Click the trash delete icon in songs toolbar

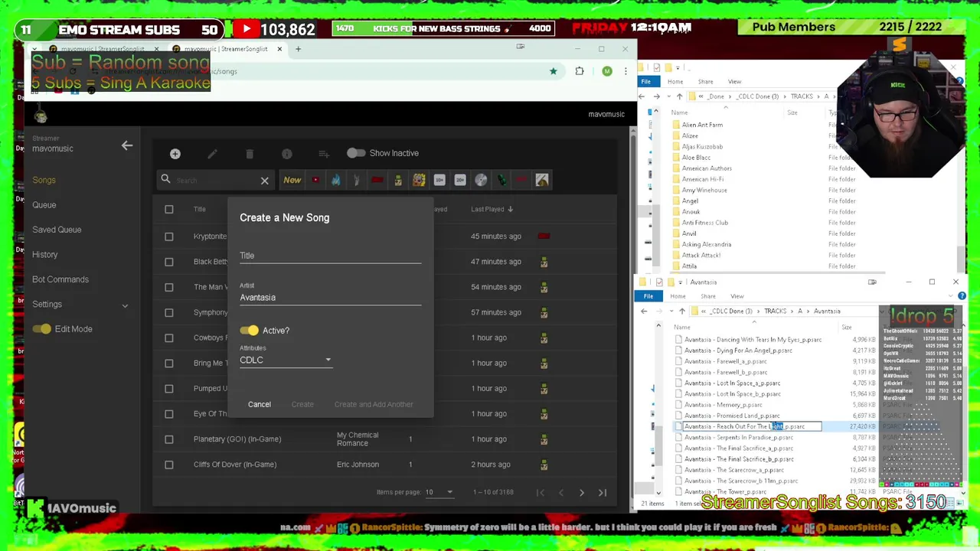coord(250,154)
